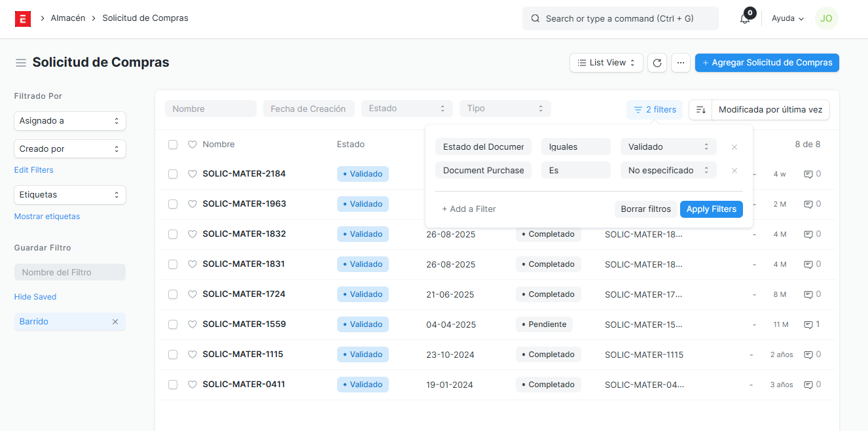The image size is (868, 431).
Task: Open the List View switcher dropdown
Action: [606, 63]
